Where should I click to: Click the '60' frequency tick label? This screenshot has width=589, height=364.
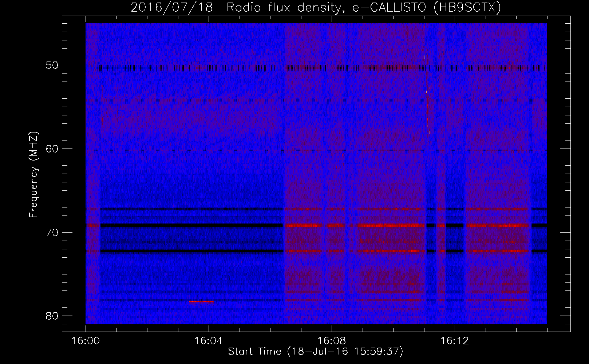[52, 149]
